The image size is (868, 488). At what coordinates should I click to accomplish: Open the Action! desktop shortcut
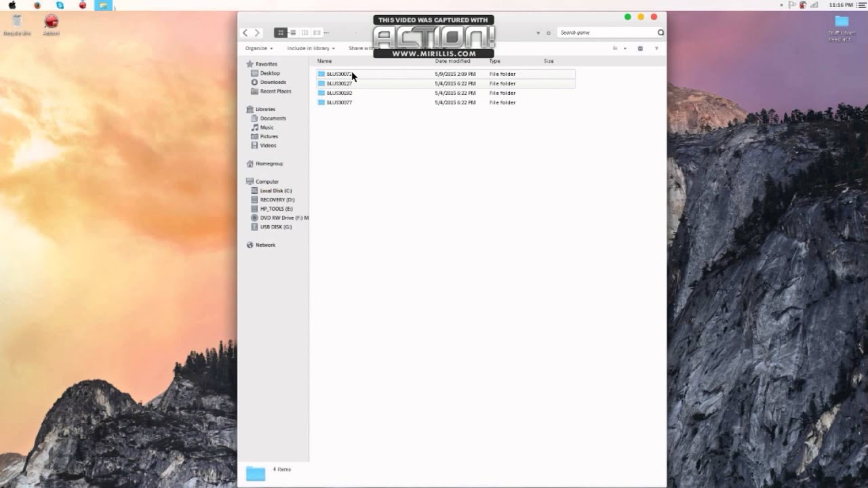pyautogui.click(x=51, y=25)
